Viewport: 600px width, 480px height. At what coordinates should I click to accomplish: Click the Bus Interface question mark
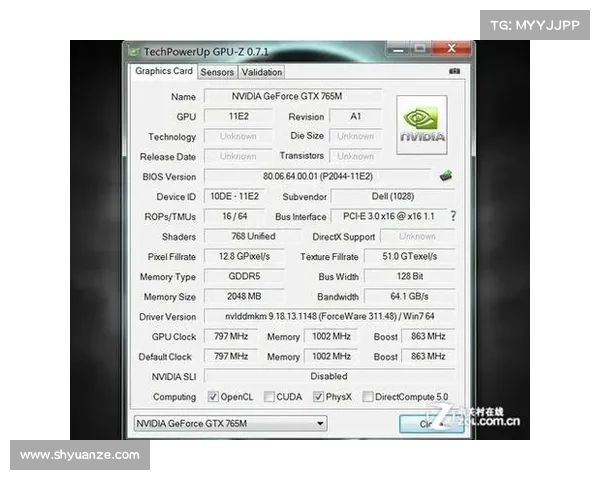click(x=453, y=216)
